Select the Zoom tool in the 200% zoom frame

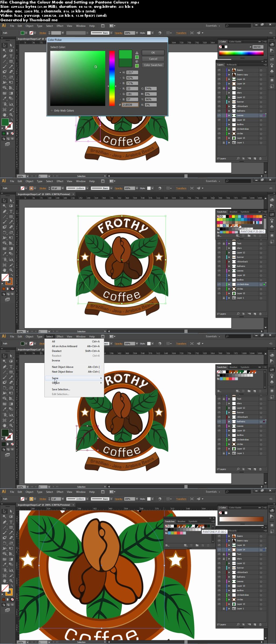(11, 581)
